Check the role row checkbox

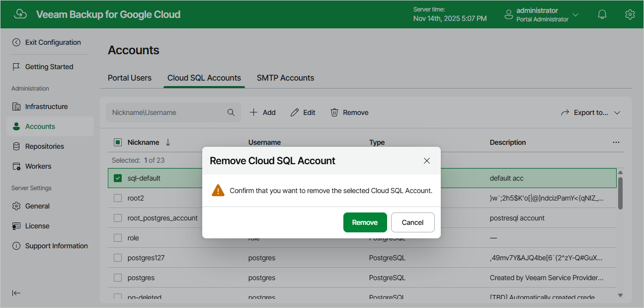[x=118, y=238]
